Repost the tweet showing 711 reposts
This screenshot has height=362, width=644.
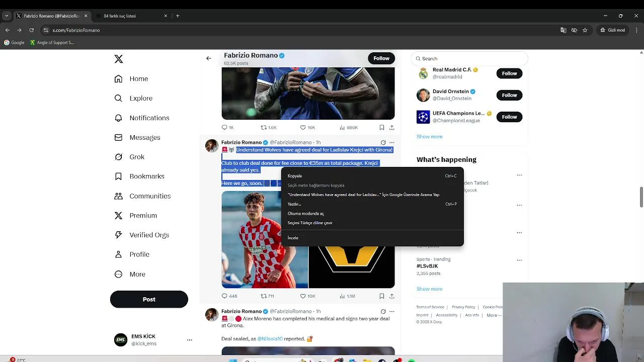(267, 296)
